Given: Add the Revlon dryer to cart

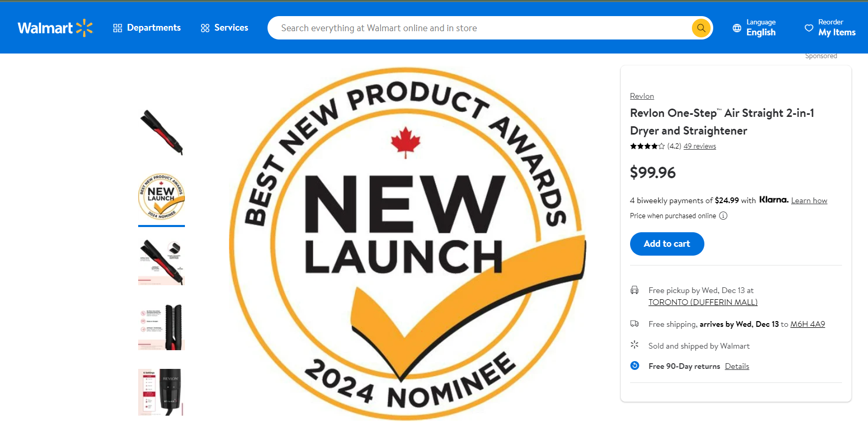Looking at the screenshot, I should click(667, 244).
